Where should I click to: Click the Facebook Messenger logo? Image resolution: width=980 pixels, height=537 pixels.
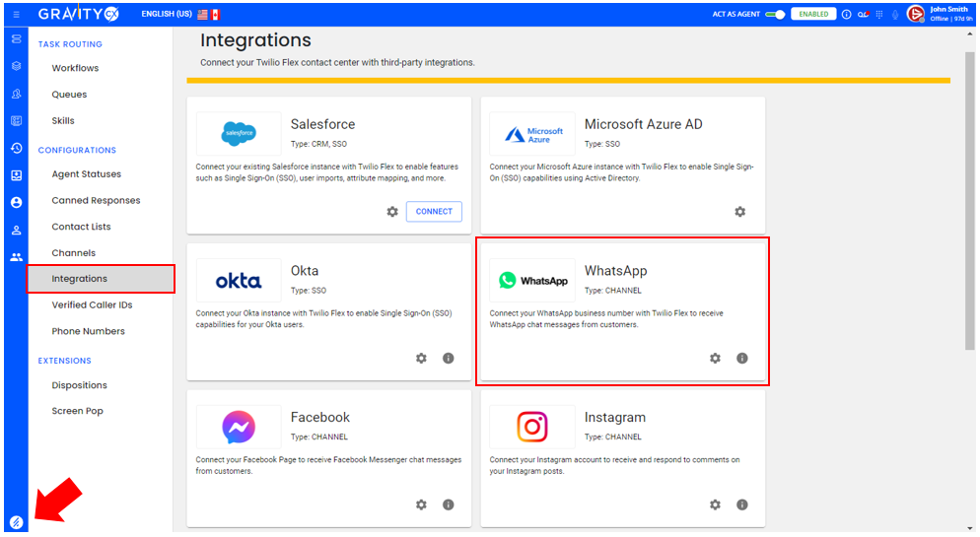pyautogui.click(x=239, y=427)
